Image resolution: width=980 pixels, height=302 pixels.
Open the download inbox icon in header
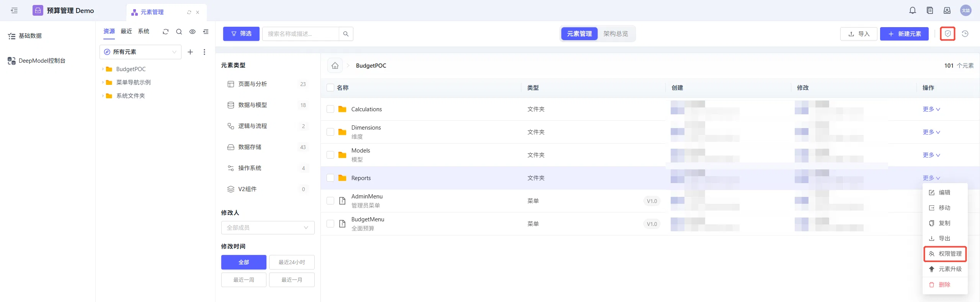tap(947, 10)
